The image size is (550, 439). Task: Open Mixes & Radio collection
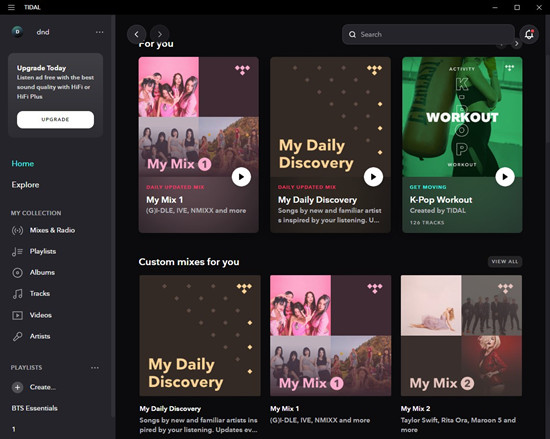(52, 230)
